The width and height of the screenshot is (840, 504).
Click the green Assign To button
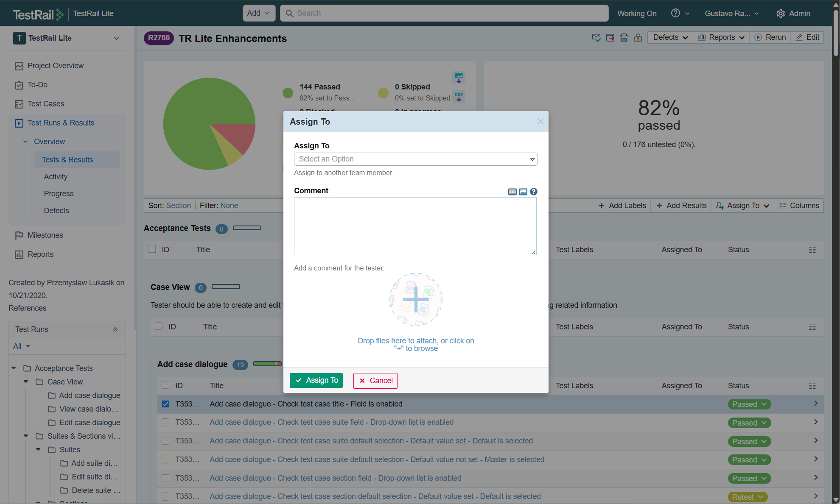pos(316,380)
